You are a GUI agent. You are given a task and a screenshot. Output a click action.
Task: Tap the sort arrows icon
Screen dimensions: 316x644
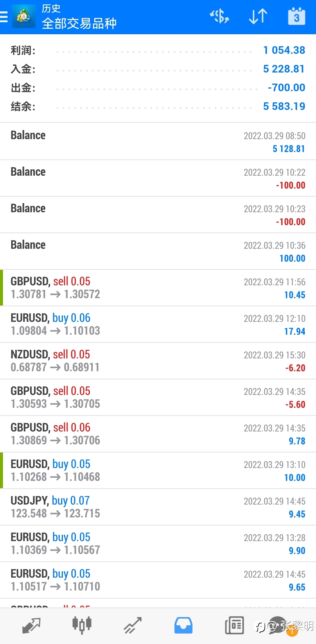[258, 16]
